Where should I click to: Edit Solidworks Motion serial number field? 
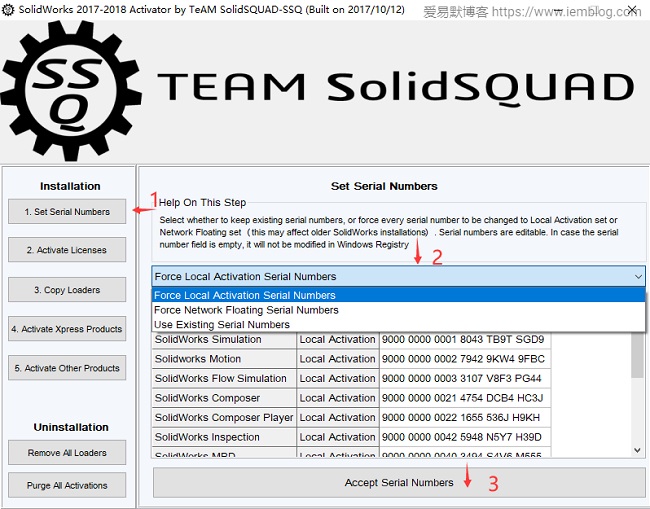(465, 359)
